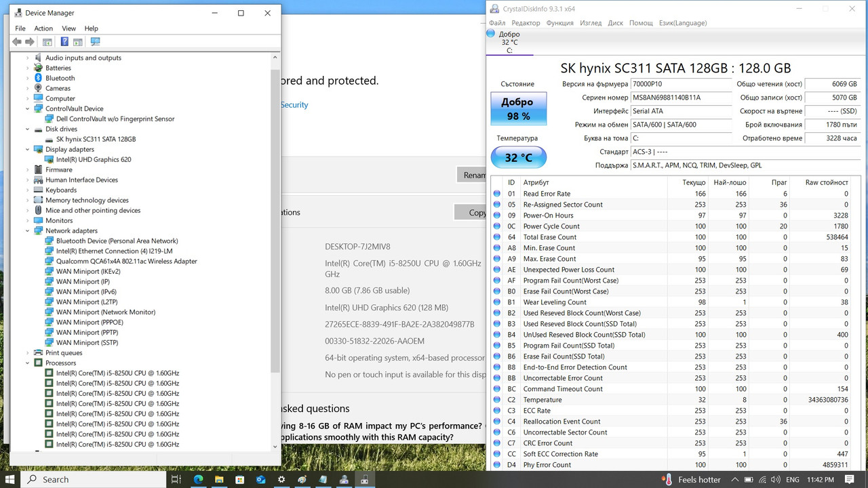868x488 pixels.
Task: Open the Action menu in Device Manager
Action: pos(43,28)
